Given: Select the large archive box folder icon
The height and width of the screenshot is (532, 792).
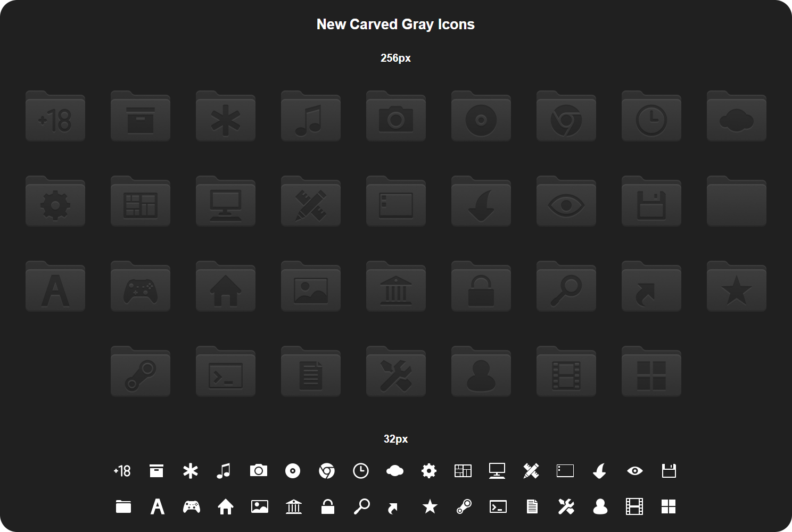Looking at the screenshot, I should [x=141, y=115].
